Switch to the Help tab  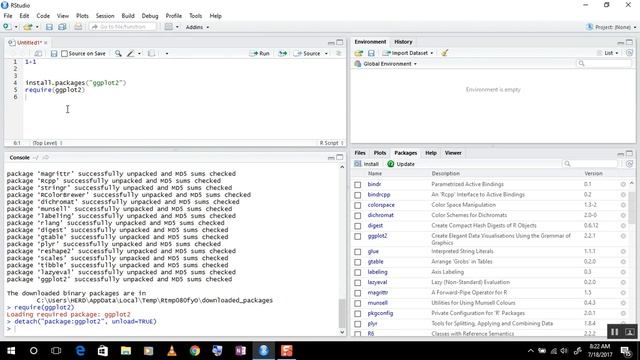point(431,153)
